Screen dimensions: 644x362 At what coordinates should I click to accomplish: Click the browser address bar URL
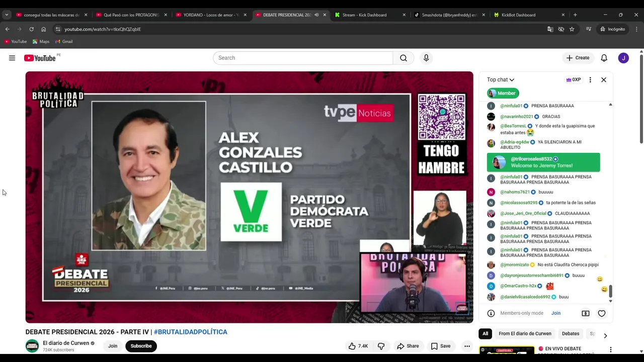103,29
